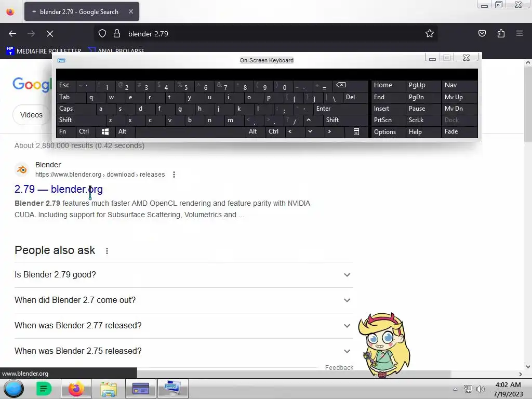Select the blender 2.79 Google Search tab
This screenshot has height=399, width=532.
point(82,11)
